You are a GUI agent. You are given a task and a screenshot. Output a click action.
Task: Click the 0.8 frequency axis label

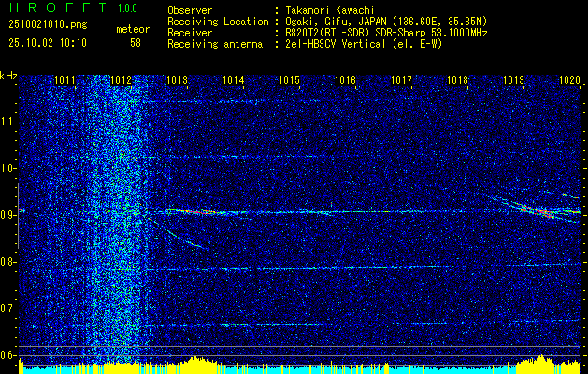[x=7, y=262]
